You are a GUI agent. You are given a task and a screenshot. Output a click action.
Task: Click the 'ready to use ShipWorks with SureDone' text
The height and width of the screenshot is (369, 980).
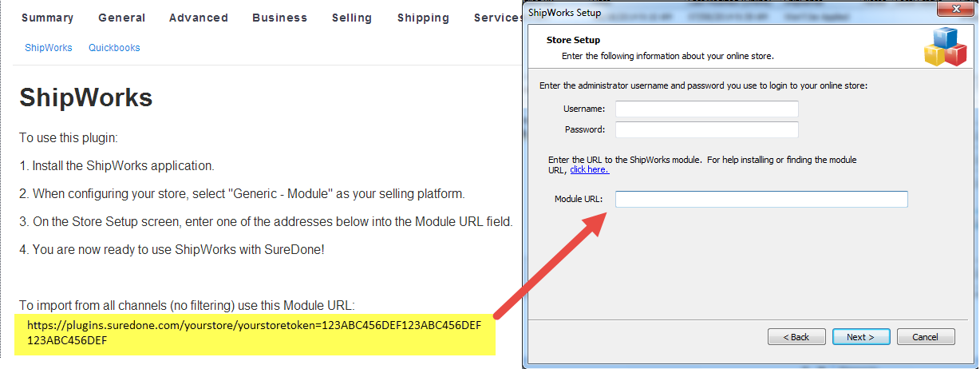point(172,249)
